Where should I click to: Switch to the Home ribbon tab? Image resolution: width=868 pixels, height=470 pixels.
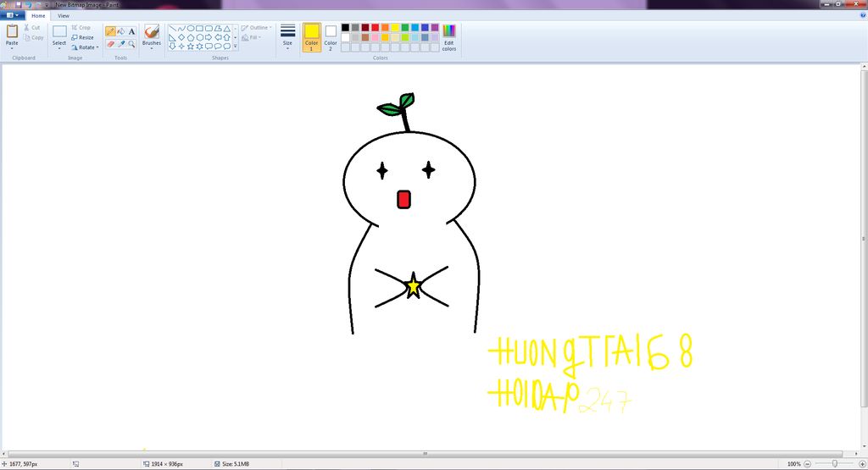click(38, 15)
